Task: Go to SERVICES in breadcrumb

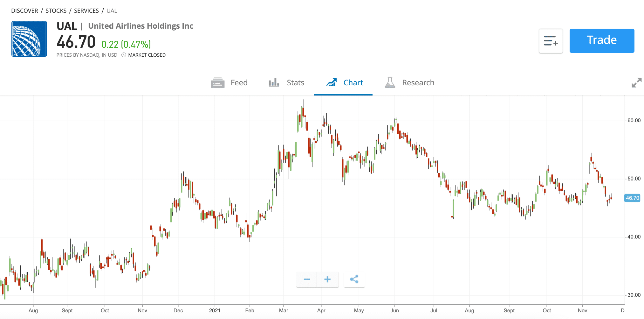Action: tap(86, 11)
